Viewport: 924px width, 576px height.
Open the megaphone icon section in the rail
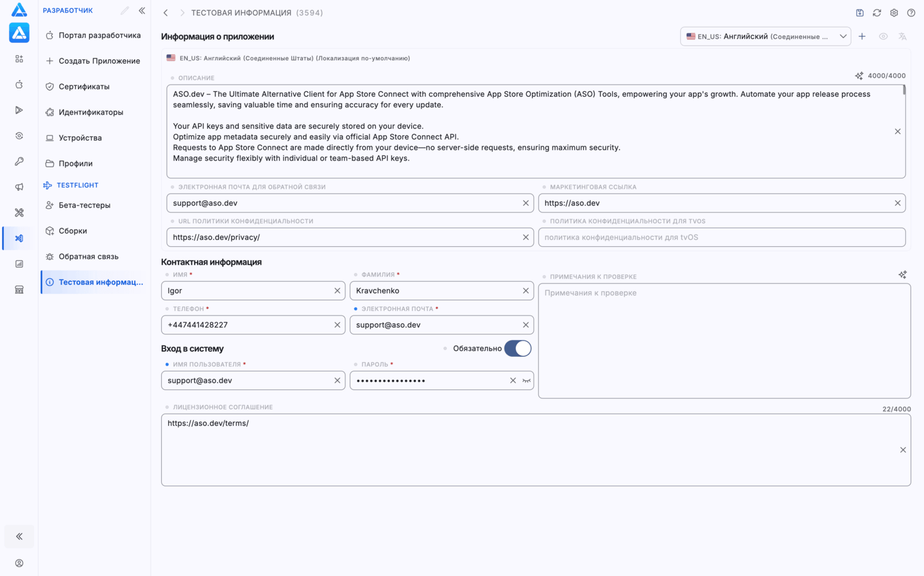[x=19, y=187]
